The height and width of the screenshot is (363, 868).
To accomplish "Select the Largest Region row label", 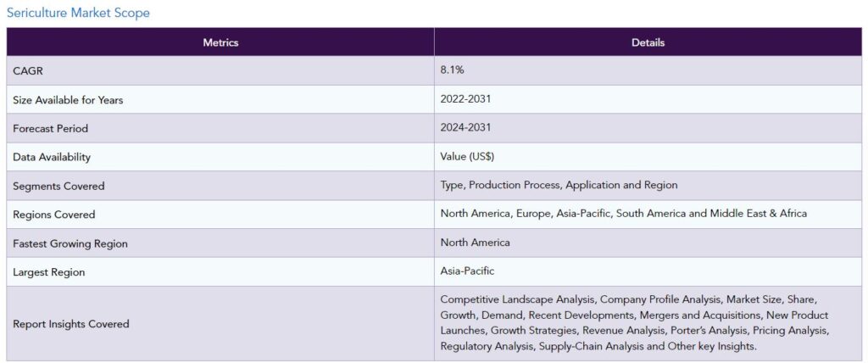I will [48, 272].
